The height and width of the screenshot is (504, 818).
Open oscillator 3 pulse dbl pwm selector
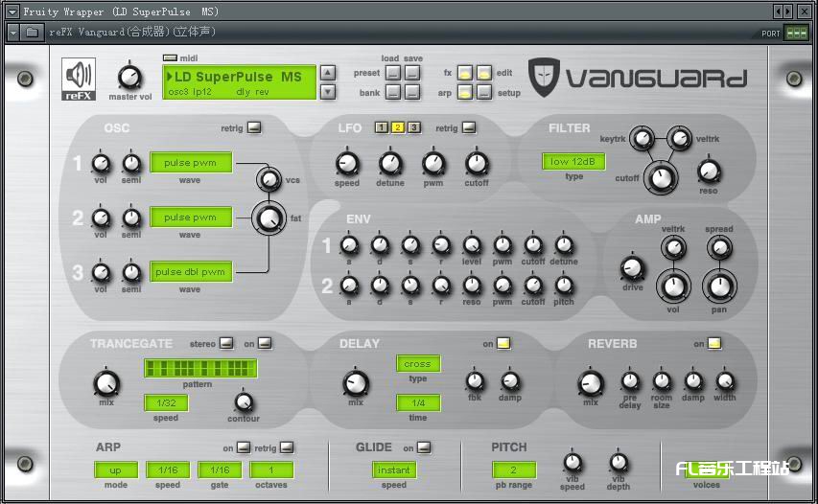pyautogui.click(x=191, y=271)
